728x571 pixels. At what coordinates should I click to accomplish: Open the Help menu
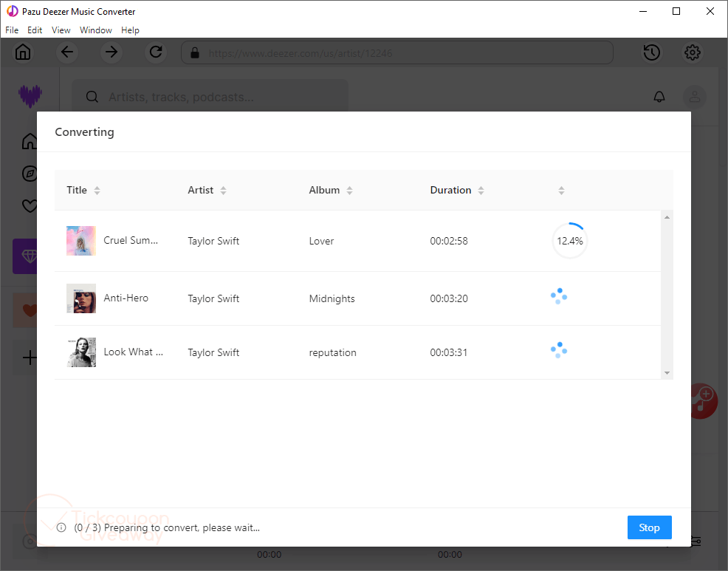[x=130, y=30]
